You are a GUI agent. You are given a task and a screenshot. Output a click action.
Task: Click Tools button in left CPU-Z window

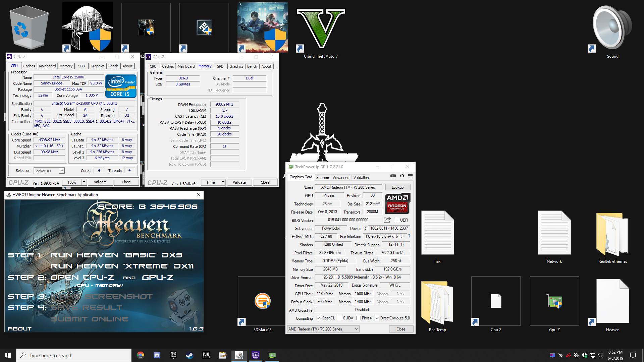[72, 182]
